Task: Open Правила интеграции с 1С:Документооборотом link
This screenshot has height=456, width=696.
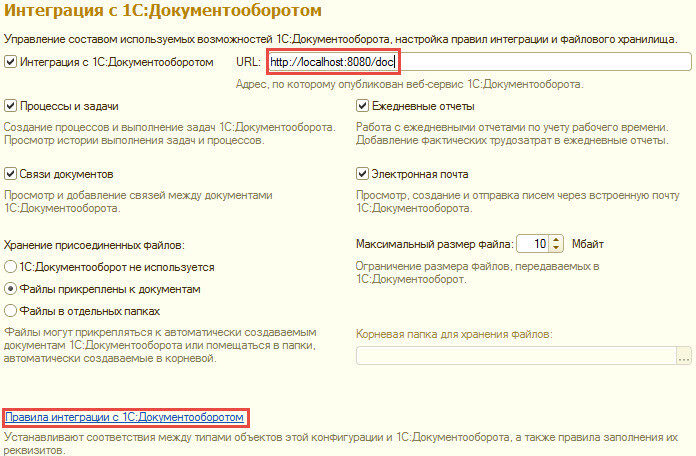Action: click(124, 417)
